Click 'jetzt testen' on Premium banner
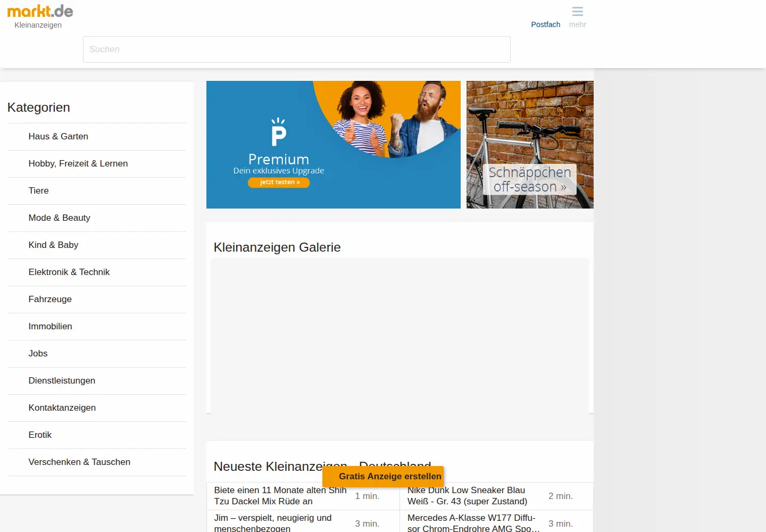 tap(279, 182)
